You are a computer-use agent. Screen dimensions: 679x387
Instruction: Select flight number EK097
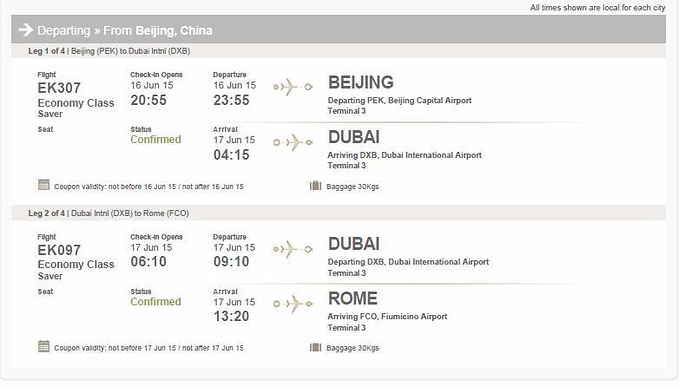click(x=59, y=250)
